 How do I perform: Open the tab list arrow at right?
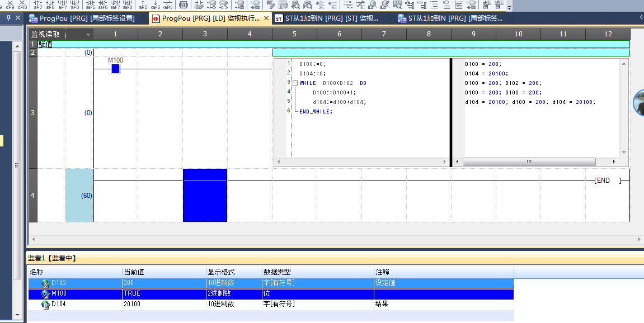coord(640,18)
